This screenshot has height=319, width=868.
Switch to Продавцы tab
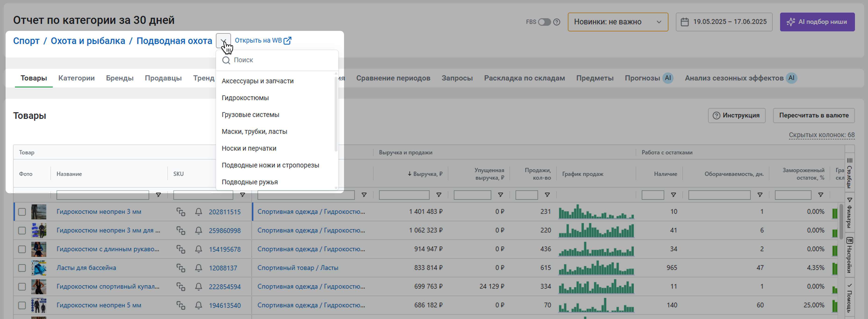163,78
